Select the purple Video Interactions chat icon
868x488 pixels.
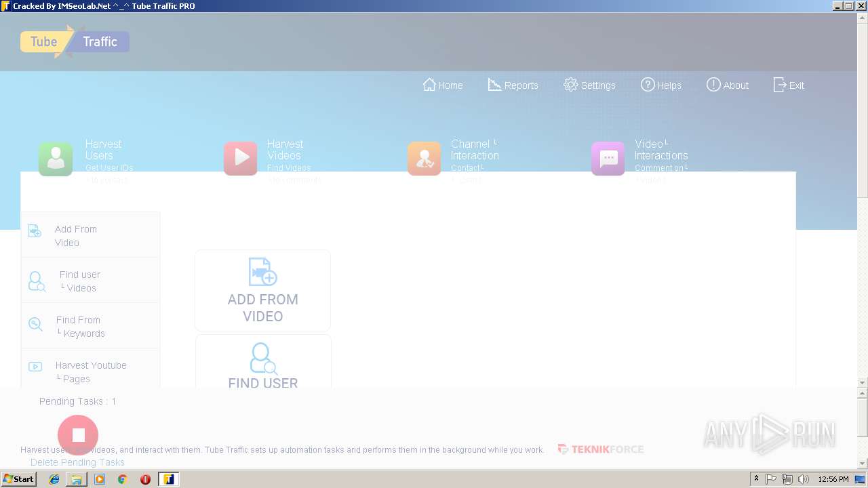coord(608,159)
